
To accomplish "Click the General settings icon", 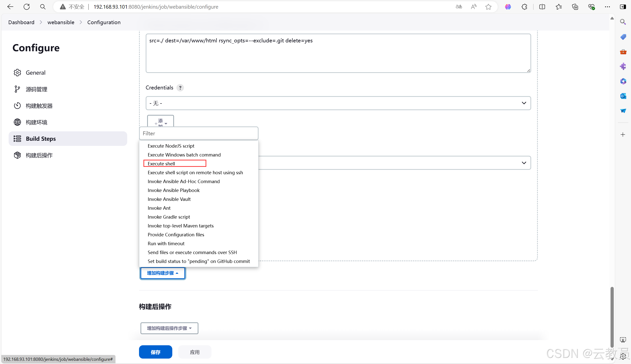I will 17,72.
